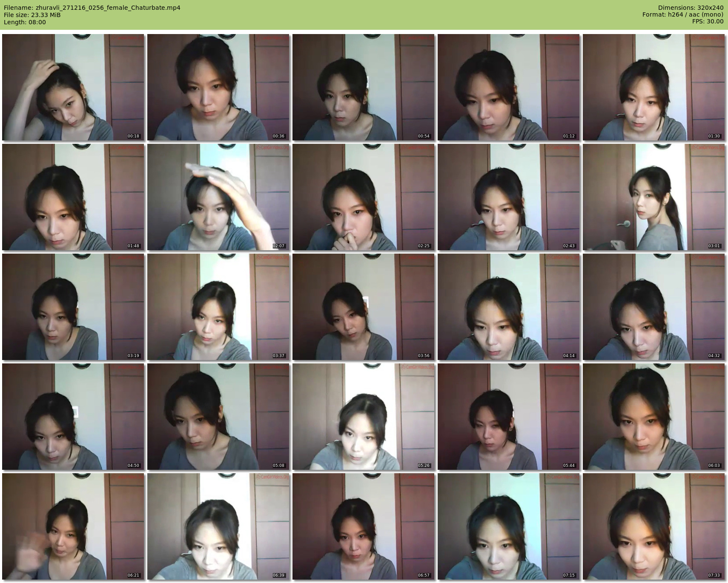Click the 05:26 video frame
The height and width of the screenshot is (583, 728).
[x=363, y=417]
